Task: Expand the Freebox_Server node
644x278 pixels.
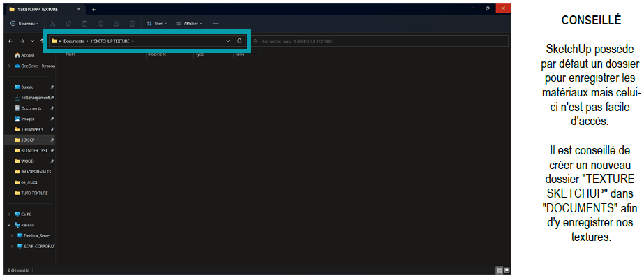Action: pyautogui.click(x=13, y=235)
